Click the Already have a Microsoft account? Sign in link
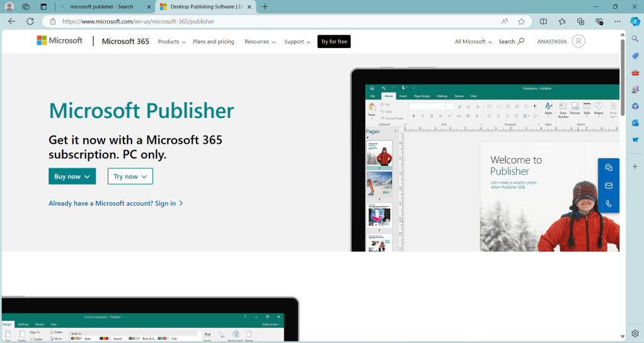The height and width of the screenshot is (343, 644). (x=116, y=203)
